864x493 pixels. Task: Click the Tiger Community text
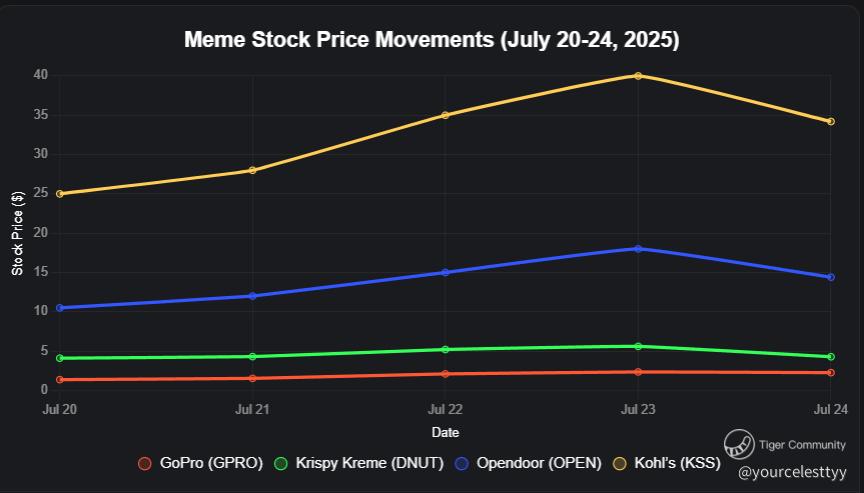[x=802, y=445]
